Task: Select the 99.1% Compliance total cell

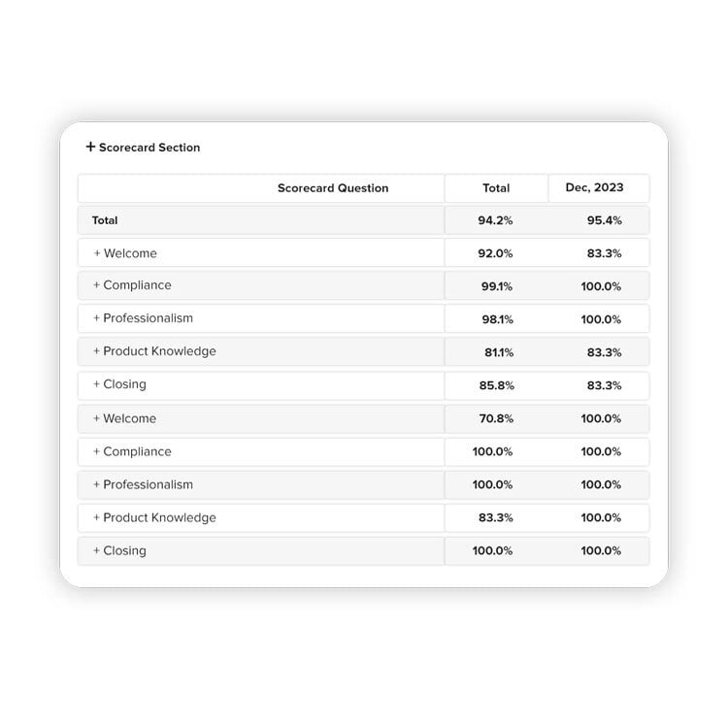Action: click(495, 286)
